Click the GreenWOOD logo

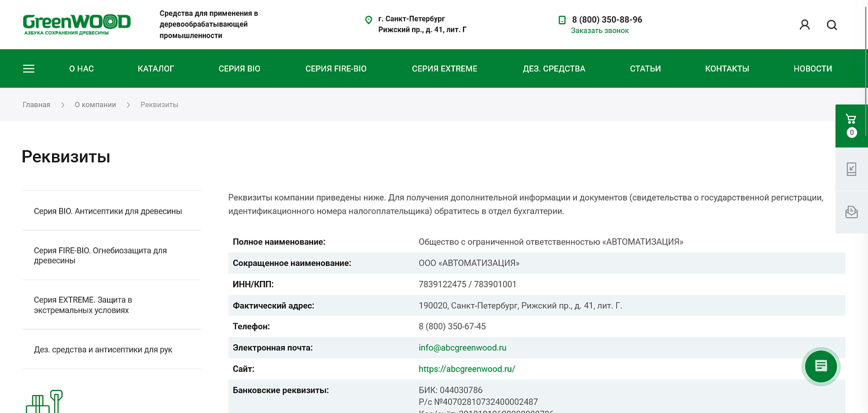point(76,24)
